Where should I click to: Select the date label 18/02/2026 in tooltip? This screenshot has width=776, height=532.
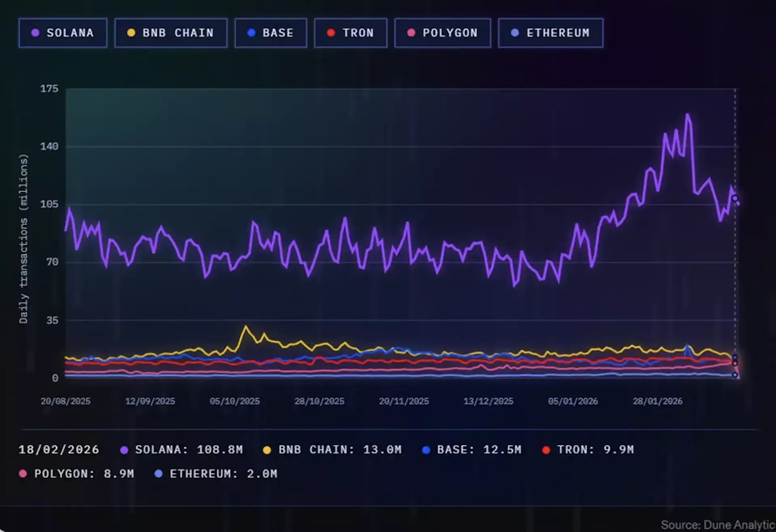pos(59,450)
